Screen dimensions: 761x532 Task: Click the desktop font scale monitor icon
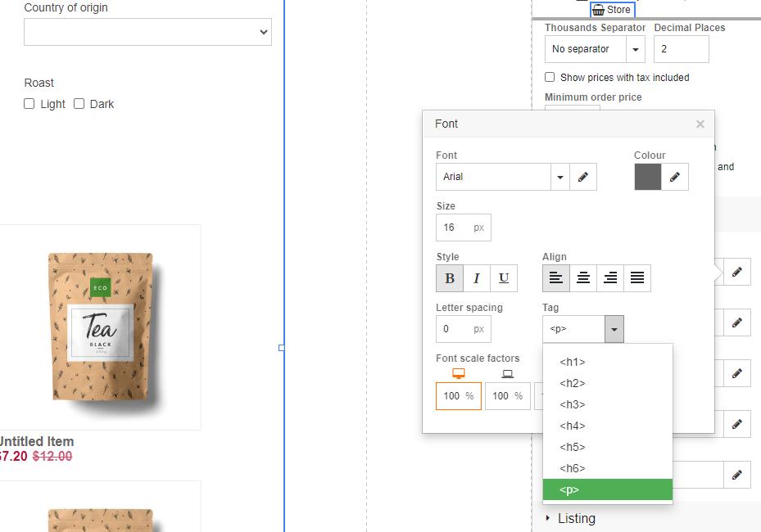[x=458, y=373]
